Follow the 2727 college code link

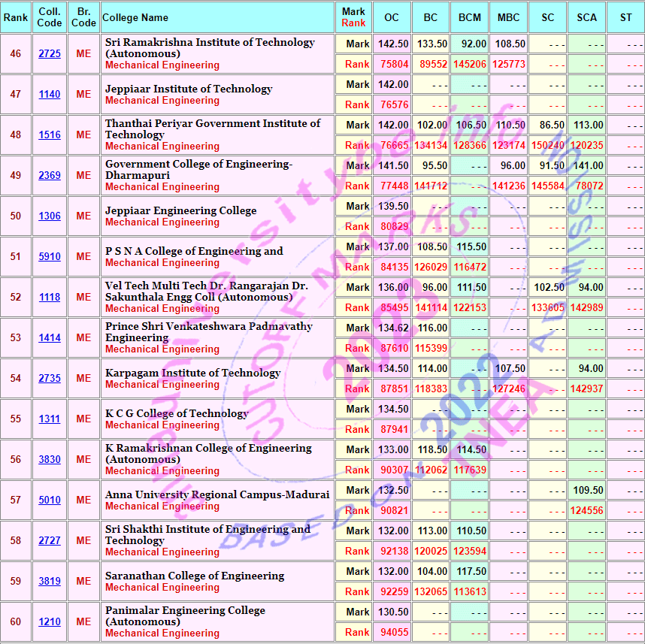[50, 541]
